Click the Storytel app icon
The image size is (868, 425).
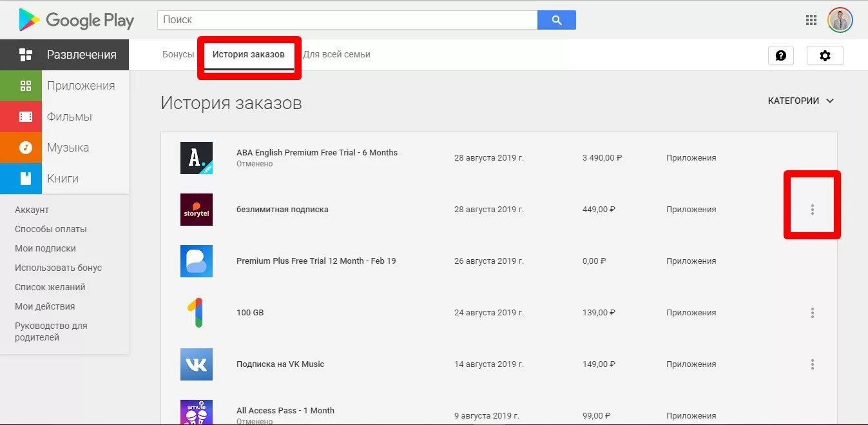[x=197, y=210]
